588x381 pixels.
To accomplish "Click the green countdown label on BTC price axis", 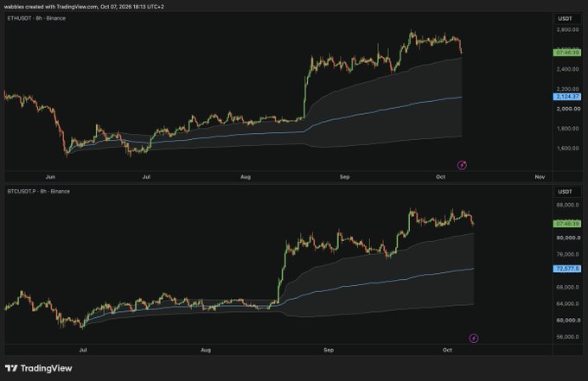I will [567, 224].
